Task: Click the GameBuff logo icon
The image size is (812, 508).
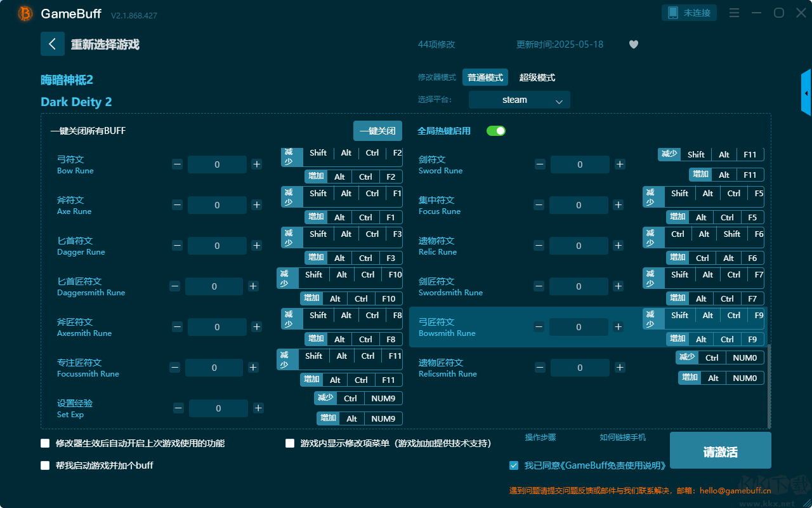Action: click(25, 13)
